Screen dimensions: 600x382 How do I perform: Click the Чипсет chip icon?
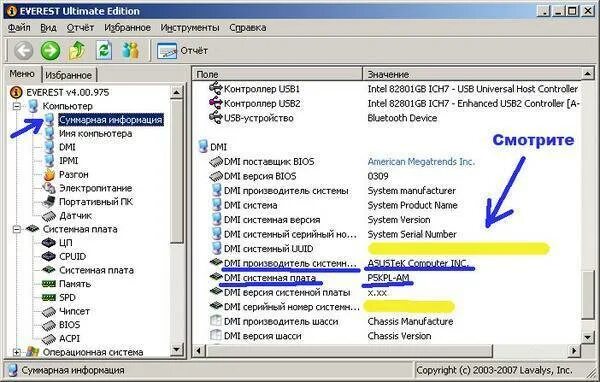pyautogui.click(x=49, y=311)
